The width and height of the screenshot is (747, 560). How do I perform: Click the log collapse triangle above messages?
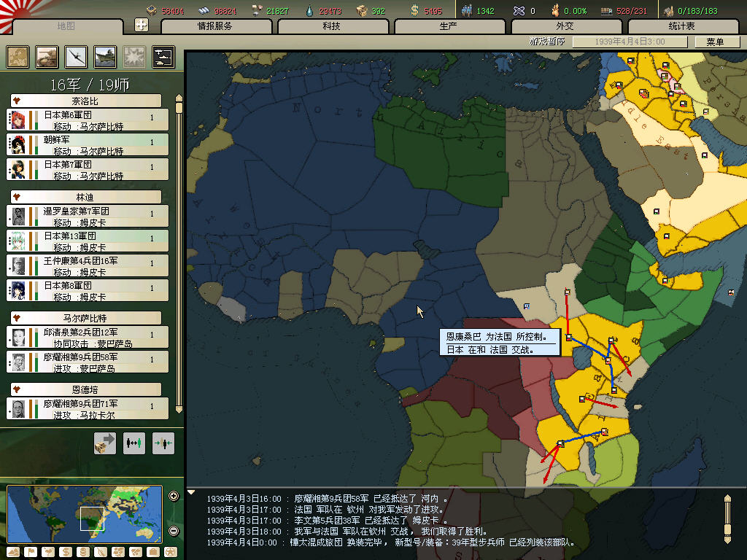click(x=191, y=492)
